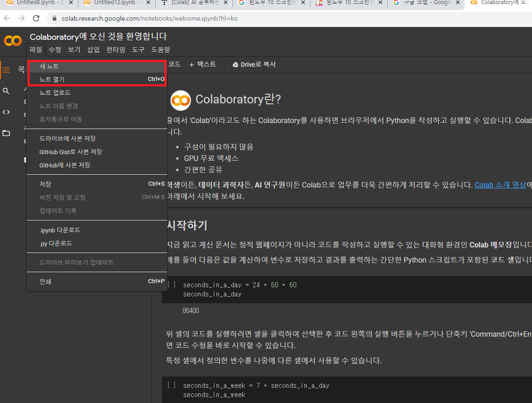Run the seconds_in_a_week code cell

[x=172, y=385]
